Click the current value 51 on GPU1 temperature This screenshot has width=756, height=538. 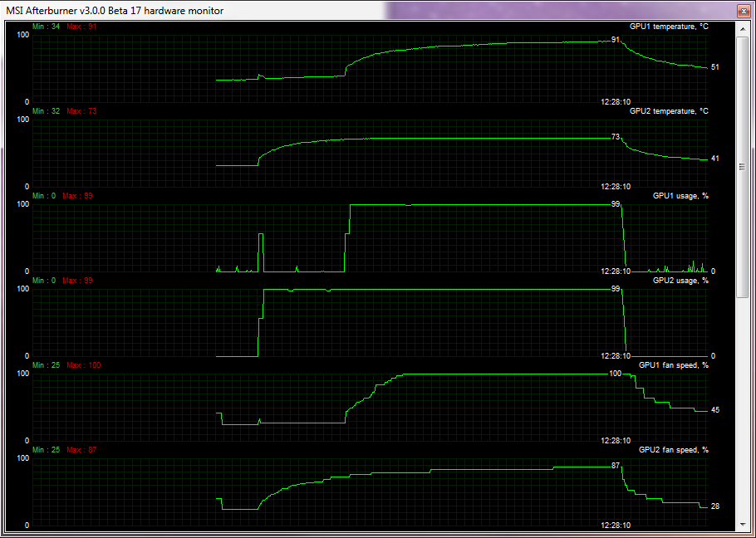[715, 67]
